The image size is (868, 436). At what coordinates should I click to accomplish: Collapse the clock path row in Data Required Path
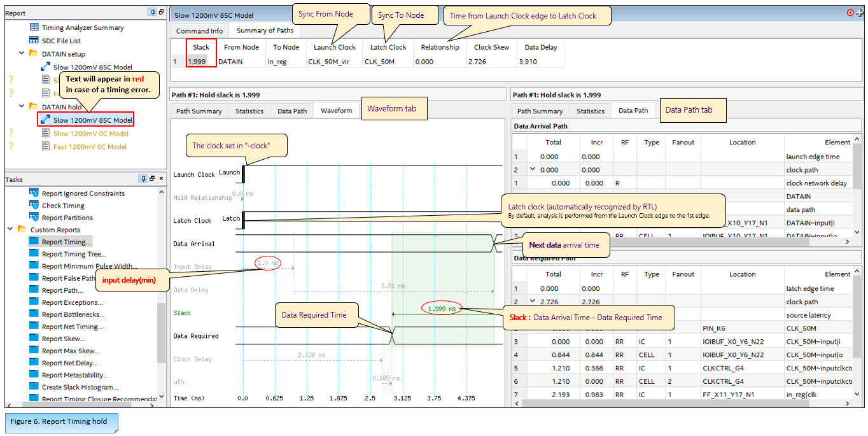(x=533, y=302)
